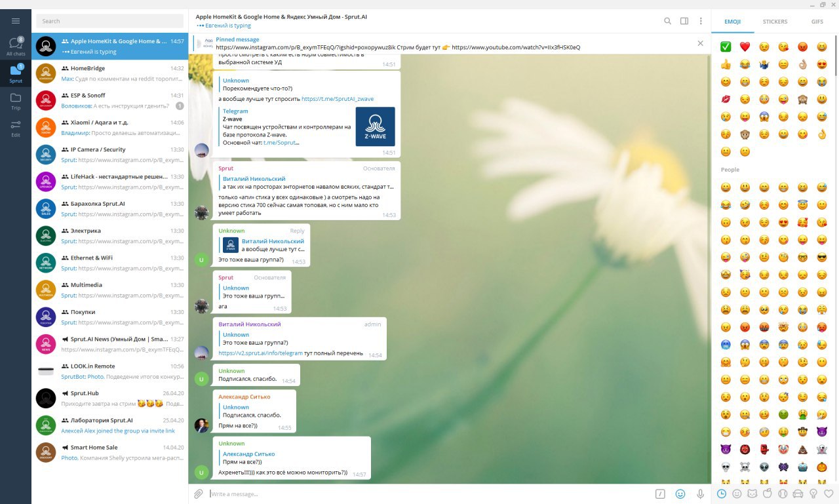Jump to People smiley emoji category

[x=737, y=494]
